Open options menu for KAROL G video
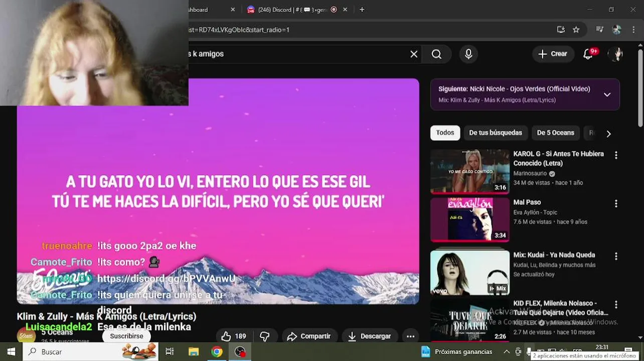 [616, 155]
